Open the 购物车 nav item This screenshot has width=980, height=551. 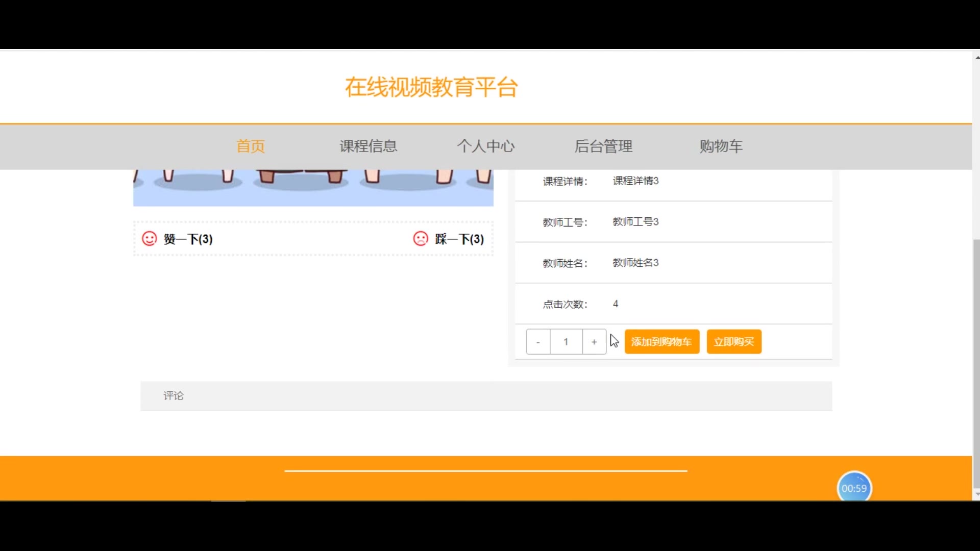[x=721, y=146]
